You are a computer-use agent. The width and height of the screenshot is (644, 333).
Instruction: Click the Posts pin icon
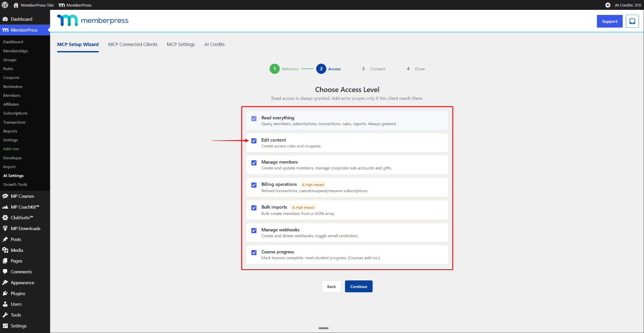5,239
